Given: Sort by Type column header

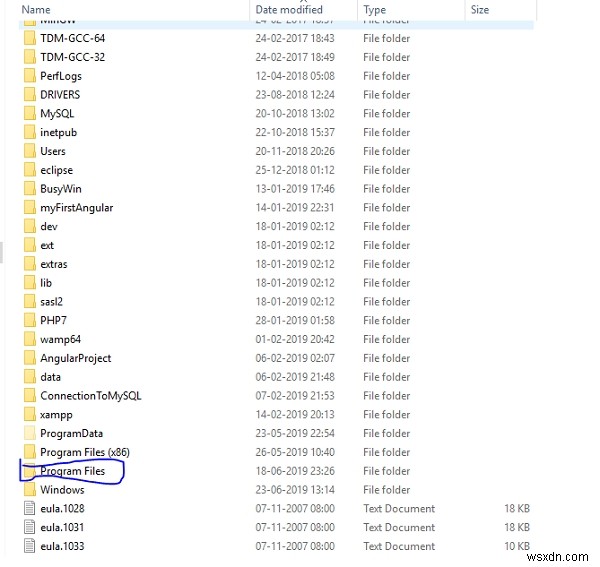Looking at the screenshot, I should (x=374, y=10).
